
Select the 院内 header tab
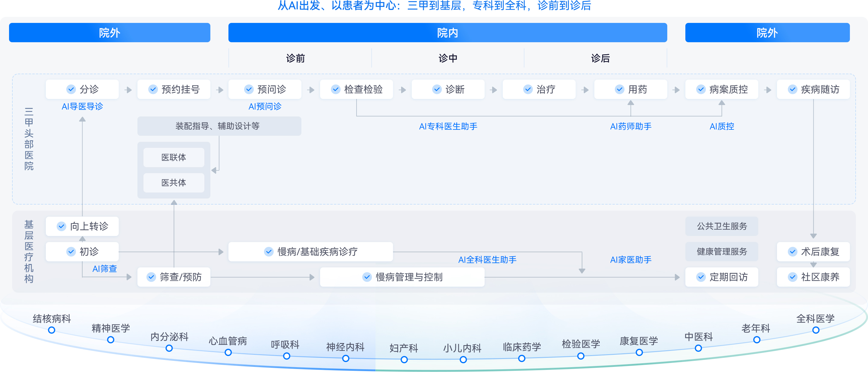[448, 33]
